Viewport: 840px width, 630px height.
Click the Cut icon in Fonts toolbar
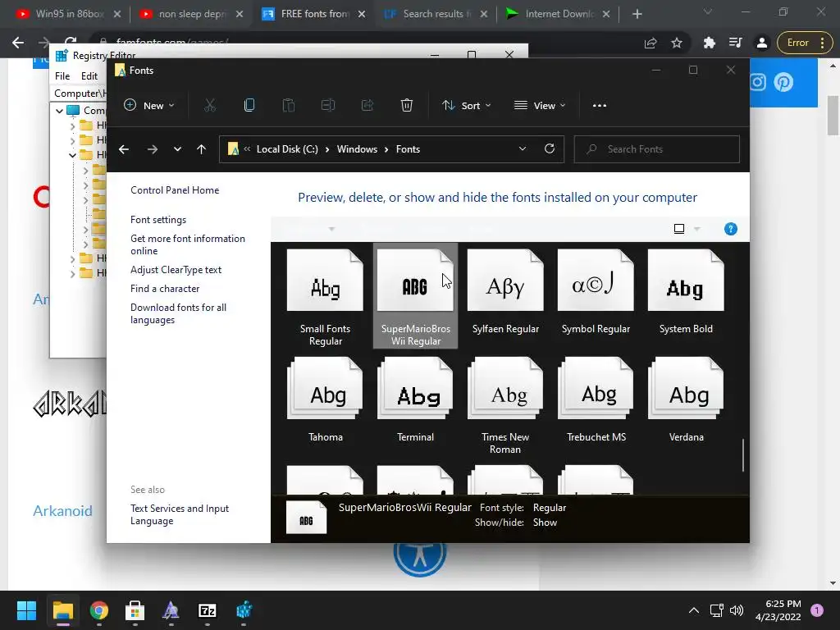tap(210, 106)
